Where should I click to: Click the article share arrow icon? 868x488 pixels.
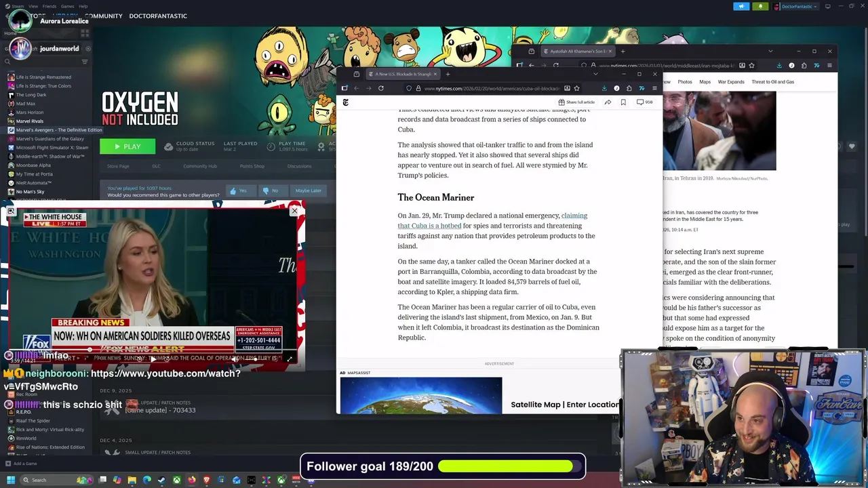[608, 102]
